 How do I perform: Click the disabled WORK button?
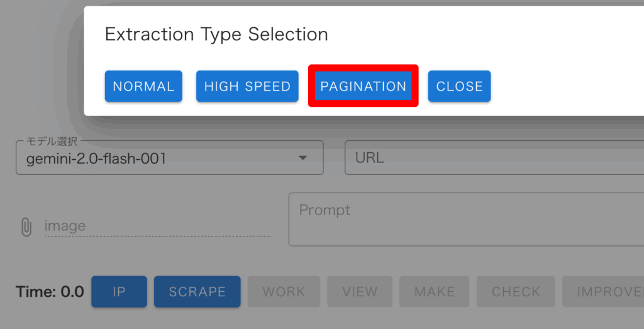(284, 292)
